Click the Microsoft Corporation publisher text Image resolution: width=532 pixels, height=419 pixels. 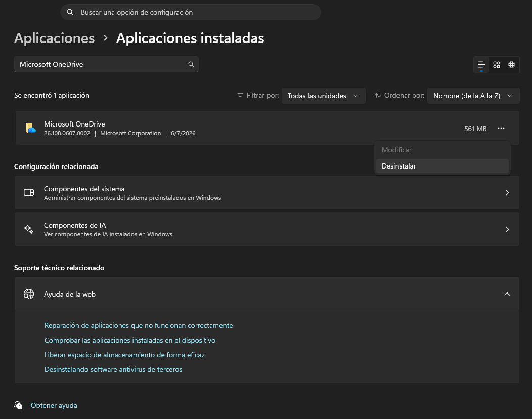[x=130, y=133]
